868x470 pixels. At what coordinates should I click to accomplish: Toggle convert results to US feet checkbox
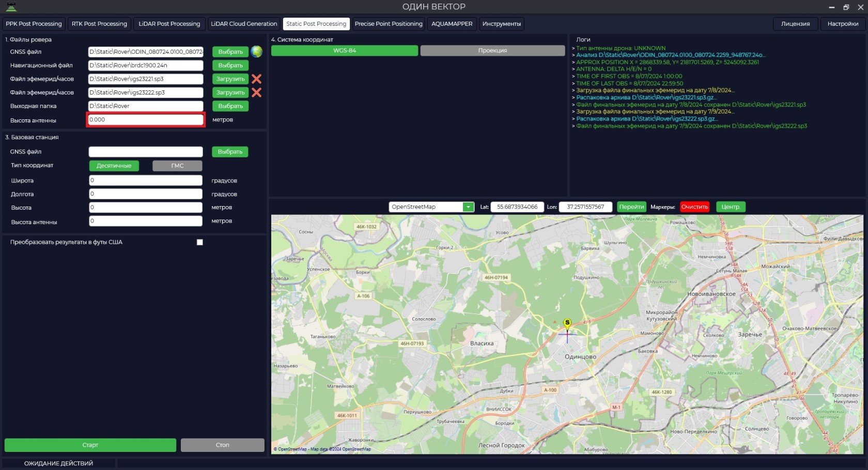point(200,242)
